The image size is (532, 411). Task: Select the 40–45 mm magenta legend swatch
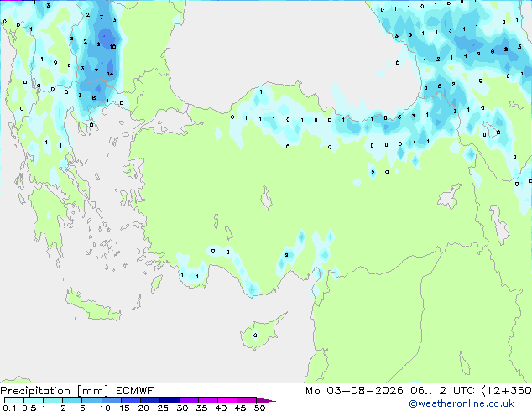point(227,400)
